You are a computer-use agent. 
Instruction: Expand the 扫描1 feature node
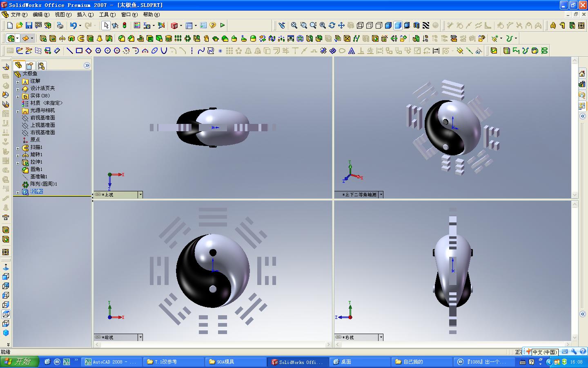(x=18, y=148)
